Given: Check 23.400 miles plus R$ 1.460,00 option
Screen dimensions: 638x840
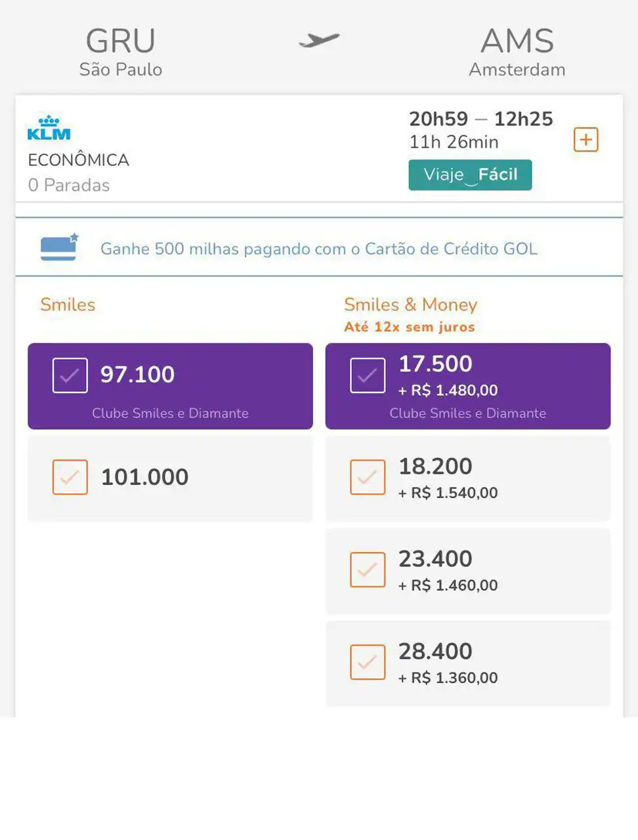Looking at the screenshot, I should click(368, 570).
